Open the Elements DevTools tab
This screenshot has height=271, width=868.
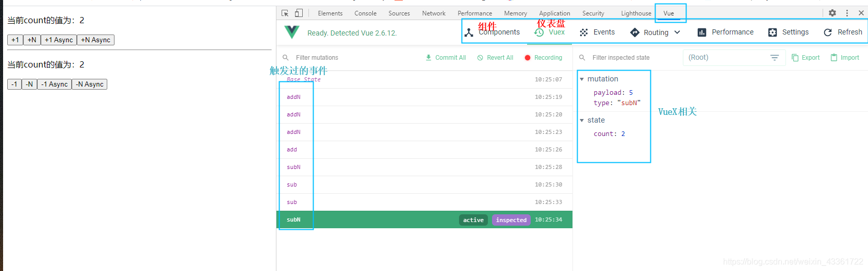[x=330, y=13]
